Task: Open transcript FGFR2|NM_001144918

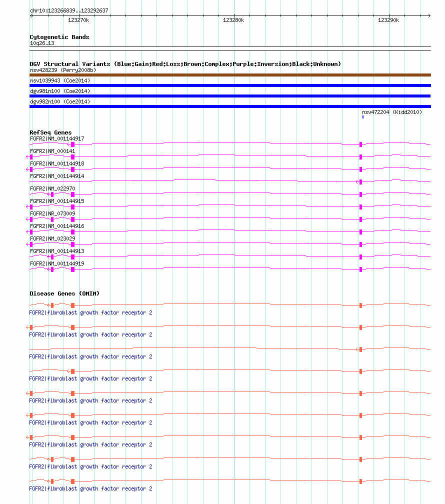Action: (57, 163)
